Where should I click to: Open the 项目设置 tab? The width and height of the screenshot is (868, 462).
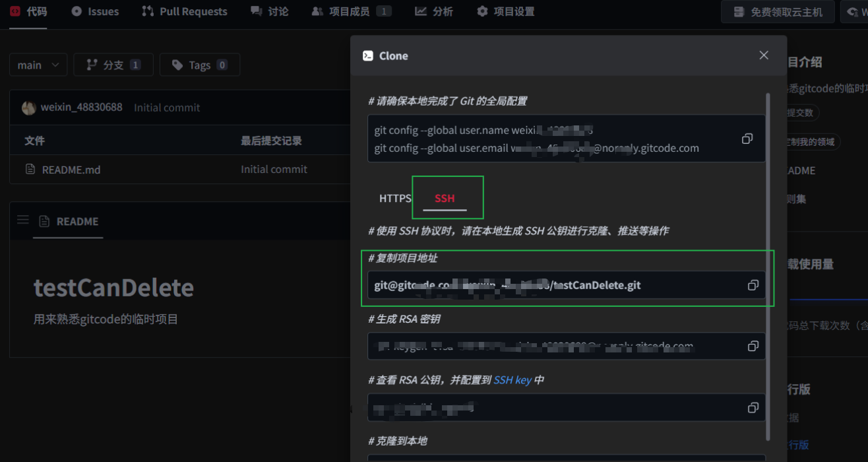[x=505, y=11]
